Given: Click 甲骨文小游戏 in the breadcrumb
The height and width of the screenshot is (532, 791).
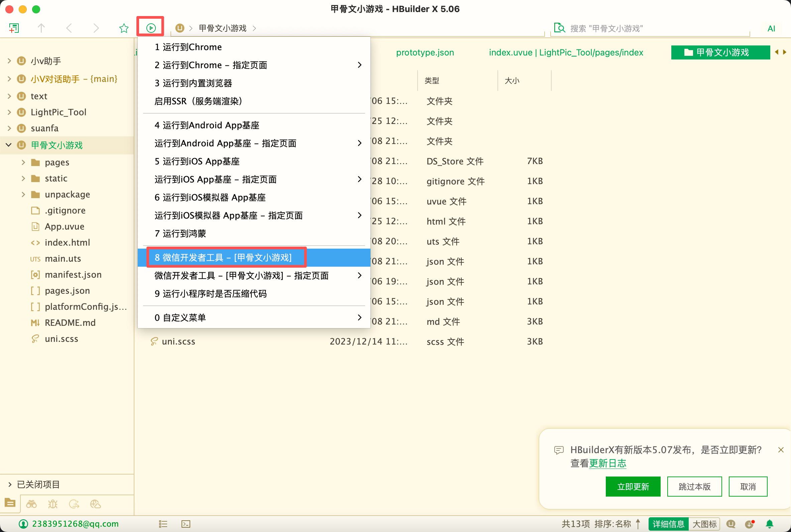Looking at the screenshot, I should click(222, 28).
